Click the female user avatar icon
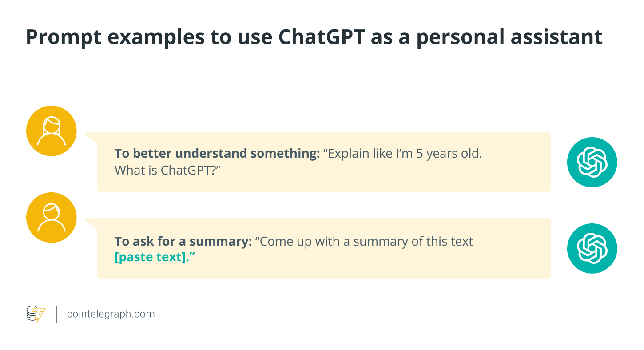The height and width of the screenshot is (350, 644). tap(52, 131)
